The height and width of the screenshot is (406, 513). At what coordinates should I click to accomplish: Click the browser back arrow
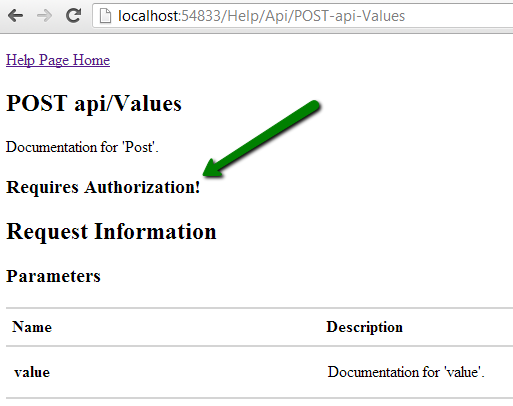coord(15,16)
